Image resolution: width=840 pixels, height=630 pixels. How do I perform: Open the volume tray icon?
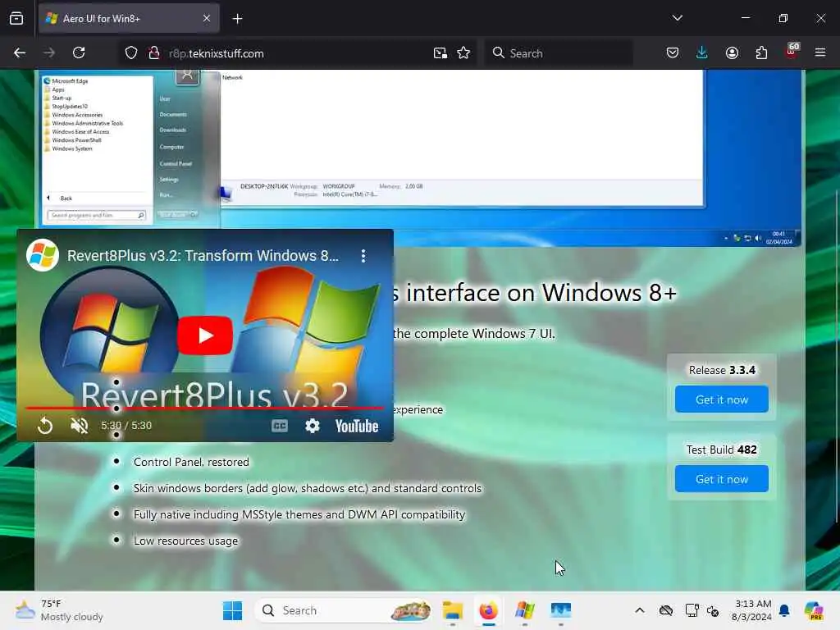point(713,610)
